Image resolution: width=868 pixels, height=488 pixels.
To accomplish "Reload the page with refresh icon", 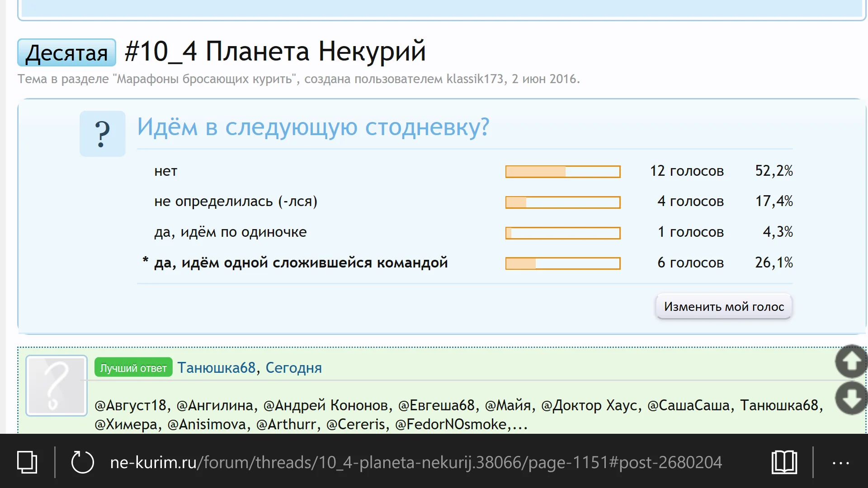I will point(82,462).
